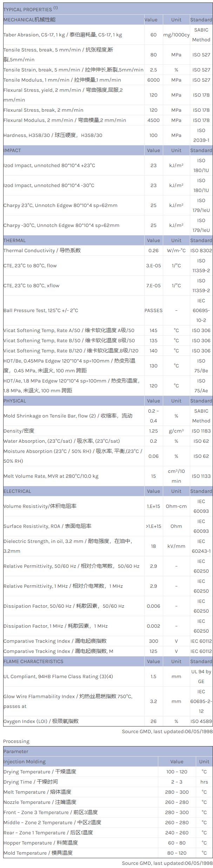Select the Melt Temperature row label
The height and width of the screenshot is (868, 213).
pyautogui.click(x=37, y=792)
